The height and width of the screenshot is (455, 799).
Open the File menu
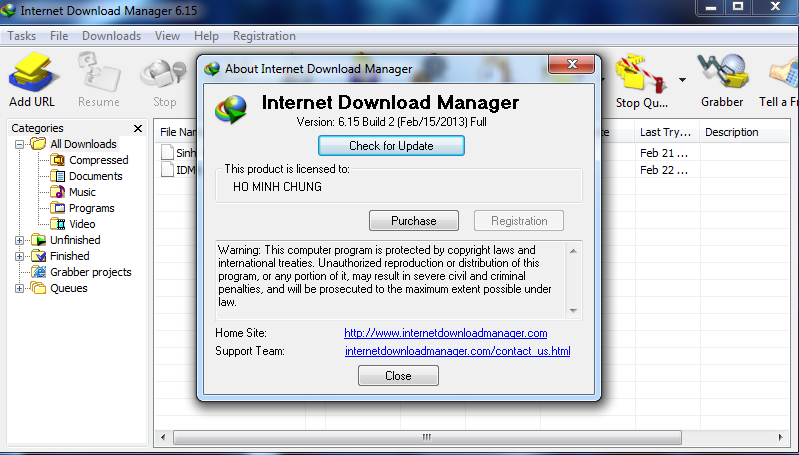click(x=59, y=36)
